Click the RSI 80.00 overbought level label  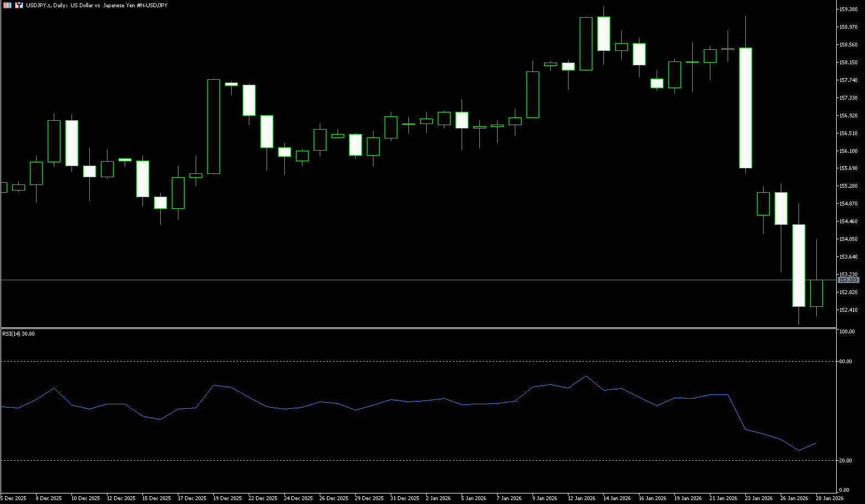pos(846,361)
